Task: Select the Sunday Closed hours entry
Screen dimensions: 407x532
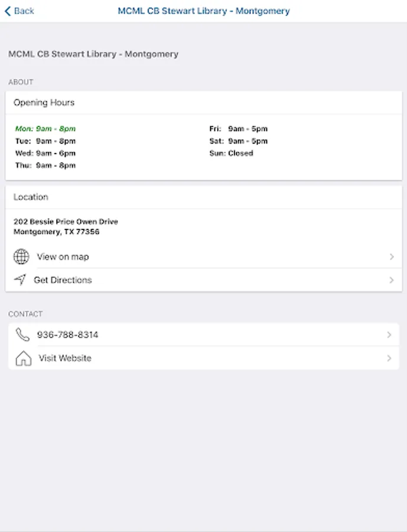Action: pyautogui.click(x=231, y=153)
